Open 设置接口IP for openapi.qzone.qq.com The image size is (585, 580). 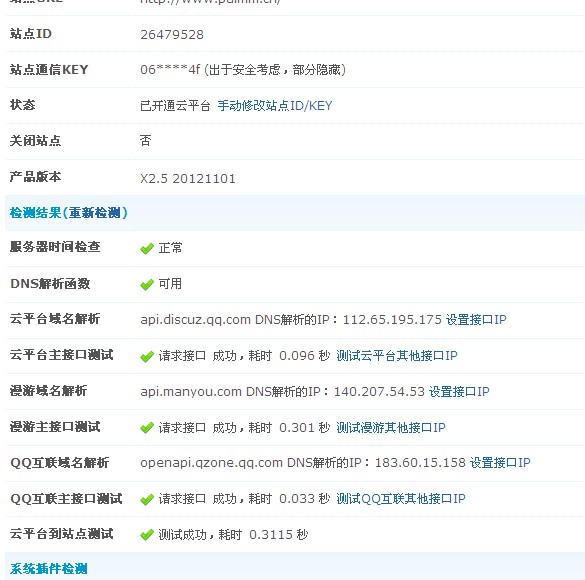tap(500, 463)
